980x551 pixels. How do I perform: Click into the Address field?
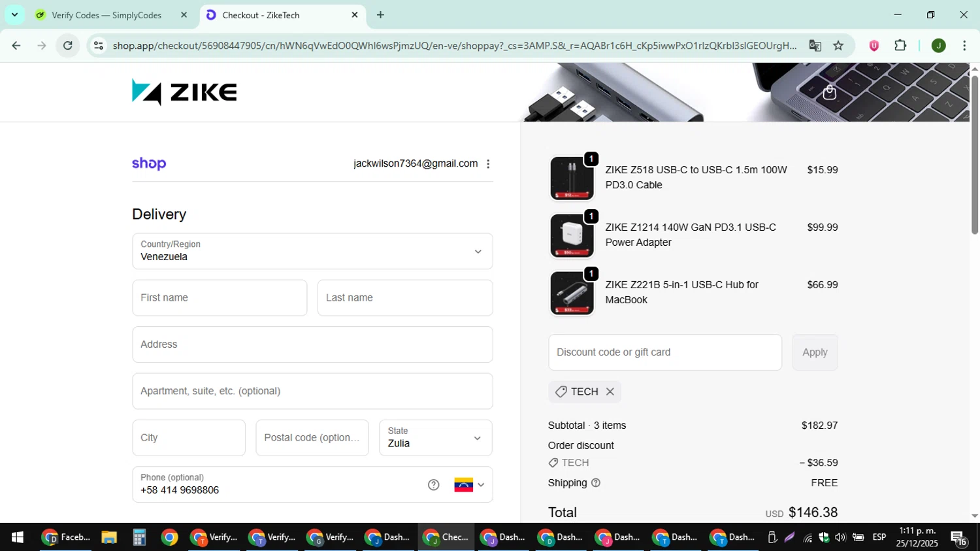click(312, 344)
